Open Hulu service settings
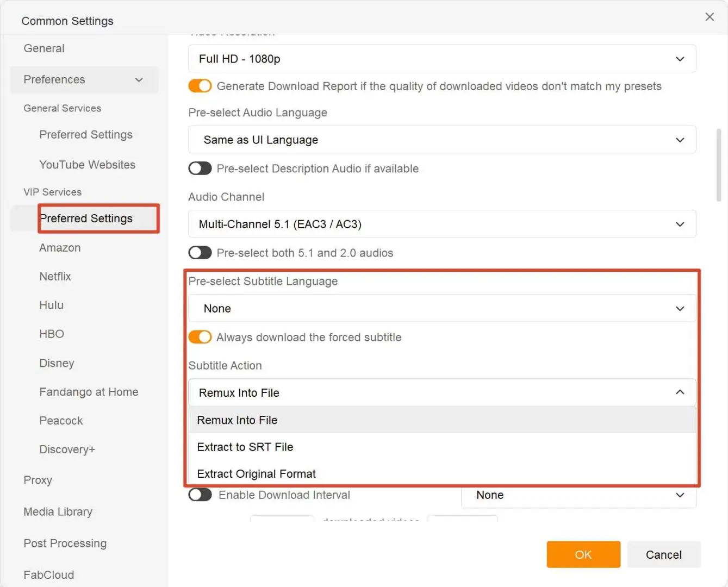Viewport: 728px width, 587px height. click(51, 305)
